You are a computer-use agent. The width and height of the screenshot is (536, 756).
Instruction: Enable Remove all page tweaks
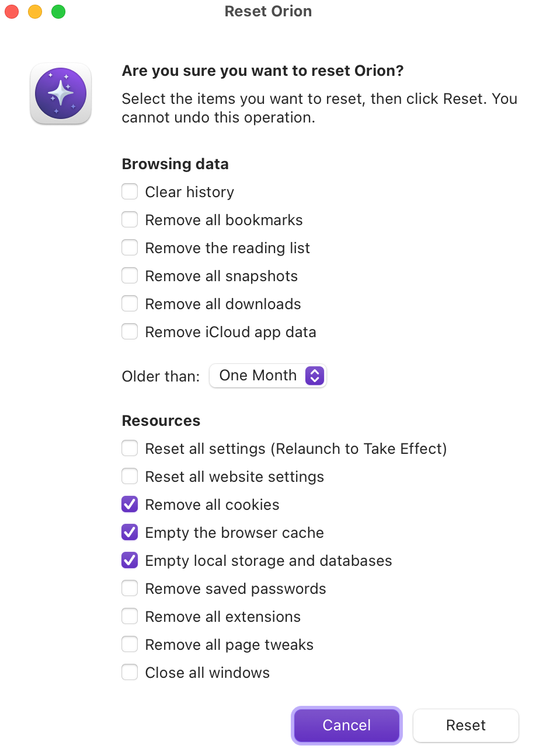click(x=130, y=645)
